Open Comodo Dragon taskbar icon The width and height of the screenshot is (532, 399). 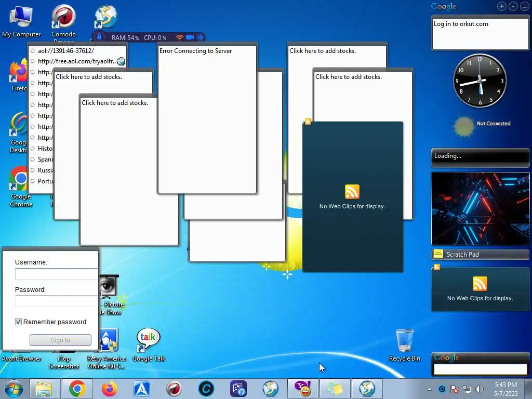[x=174, y=389]
